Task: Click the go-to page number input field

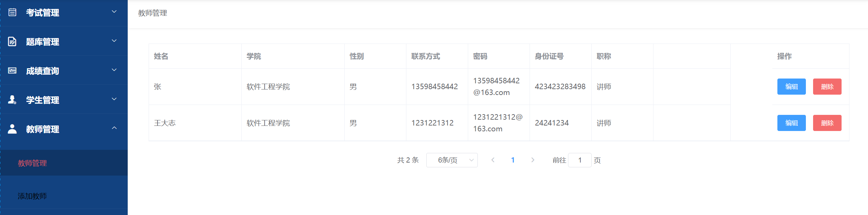Action: 580,160
